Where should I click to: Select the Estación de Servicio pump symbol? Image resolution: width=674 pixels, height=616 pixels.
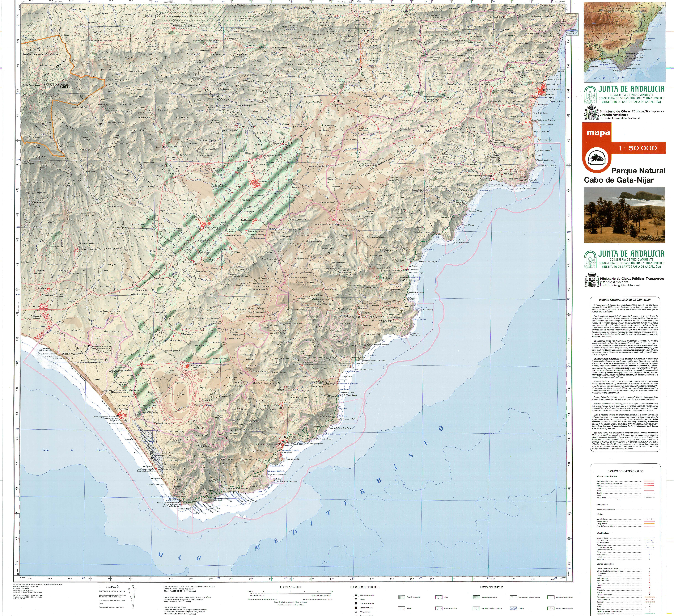(650, 594)
